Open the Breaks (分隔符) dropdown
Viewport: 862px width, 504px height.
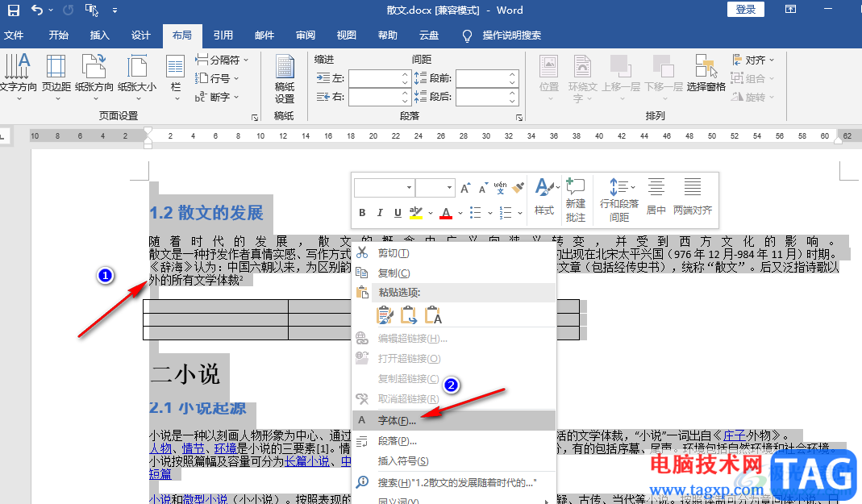point(222,60)
